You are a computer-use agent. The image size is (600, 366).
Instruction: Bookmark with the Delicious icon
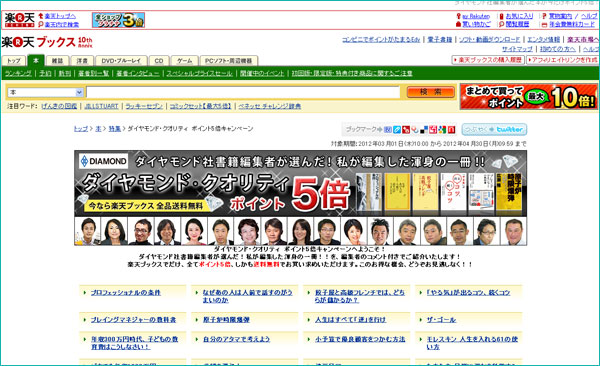coord(424,130)
